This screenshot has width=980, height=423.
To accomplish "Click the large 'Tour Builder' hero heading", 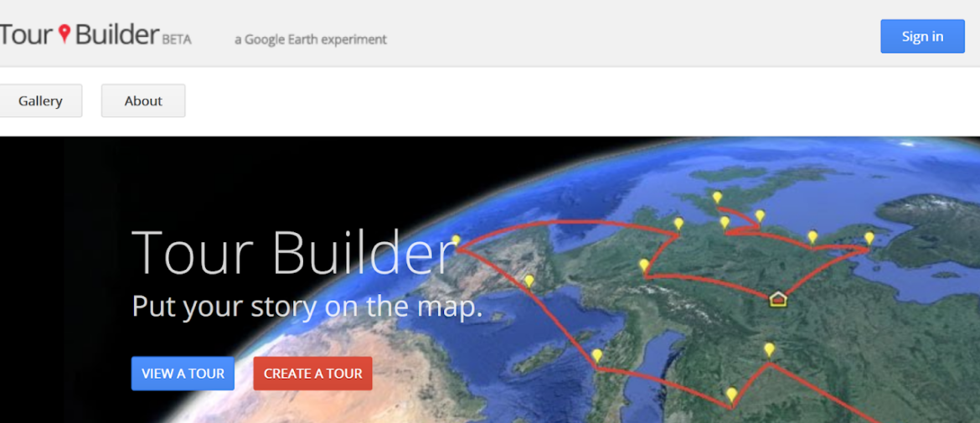I will pyautogui.click(x=294, y=252).
